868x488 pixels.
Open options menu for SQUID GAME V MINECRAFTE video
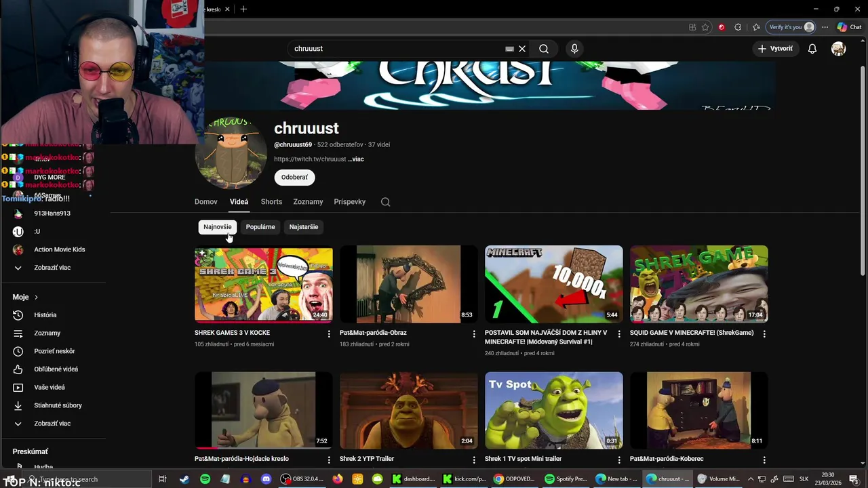(x=764, y=334)
